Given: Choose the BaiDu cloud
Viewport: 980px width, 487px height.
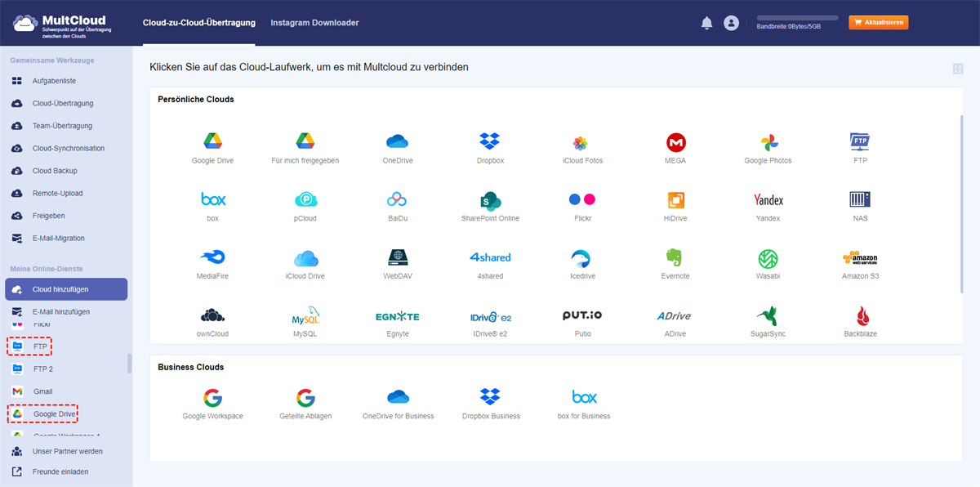Looking at the screenshot, I should click(x=398, y=206).
